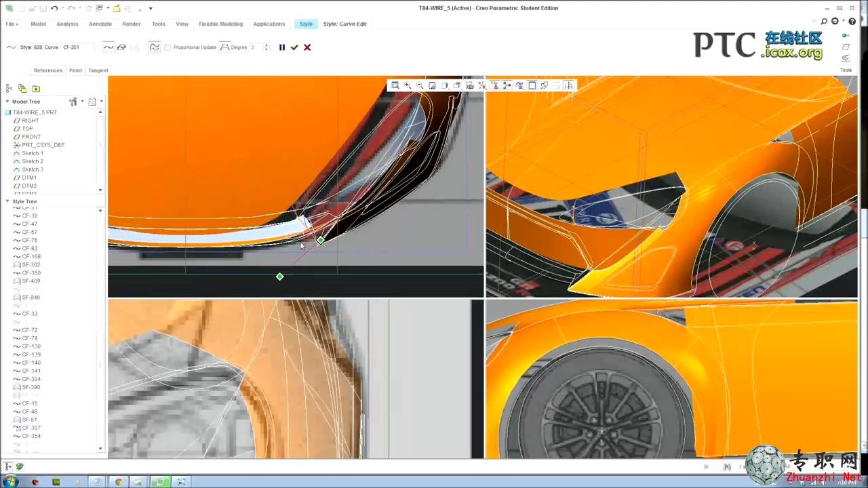Click the Windows switcher icon in quick access toolbar
Image resolution: width=868 pixels, height=488 pixels.
pyautogui.click(x=99, y=8)
